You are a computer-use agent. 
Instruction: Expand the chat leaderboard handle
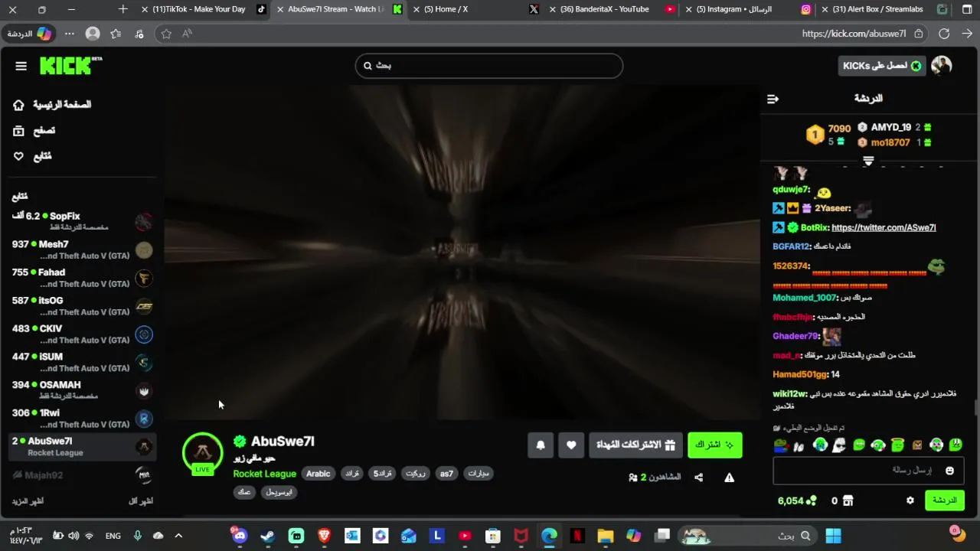[x=868, y=161]
